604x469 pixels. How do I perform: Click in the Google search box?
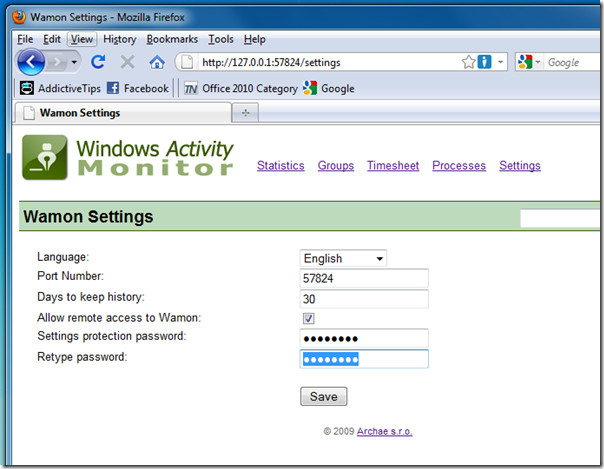[x=573, y=62]
